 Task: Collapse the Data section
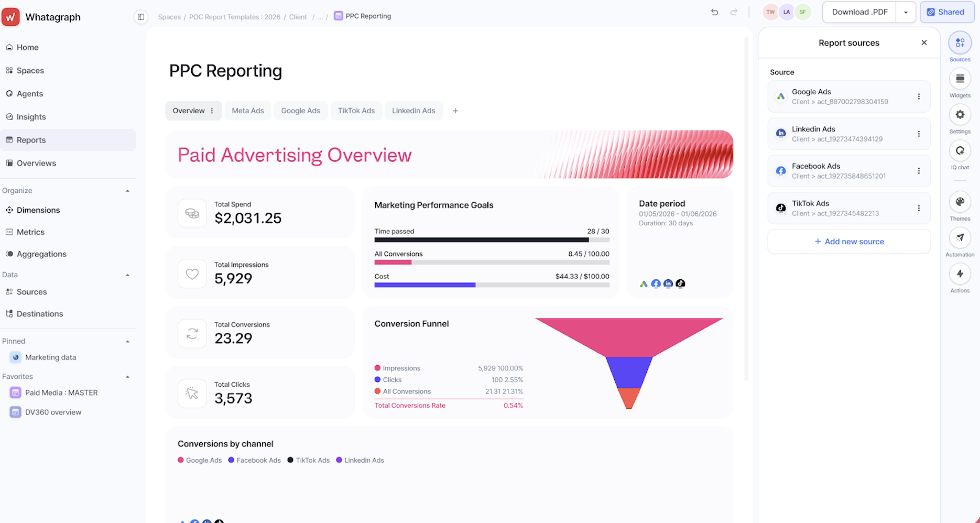tap(127, 275)
